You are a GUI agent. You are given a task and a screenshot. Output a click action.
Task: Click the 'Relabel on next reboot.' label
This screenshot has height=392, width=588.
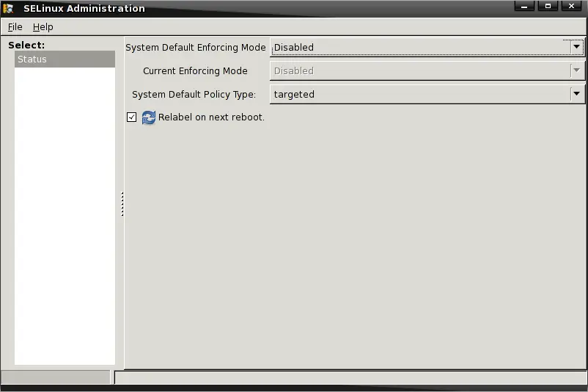click(211, 117)
